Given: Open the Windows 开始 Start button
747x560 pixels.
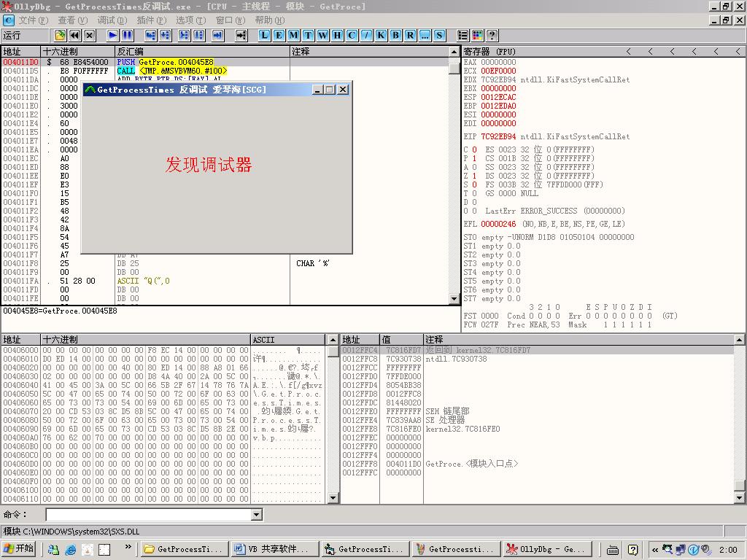Looking at the screenshot, I should point(18,549).
